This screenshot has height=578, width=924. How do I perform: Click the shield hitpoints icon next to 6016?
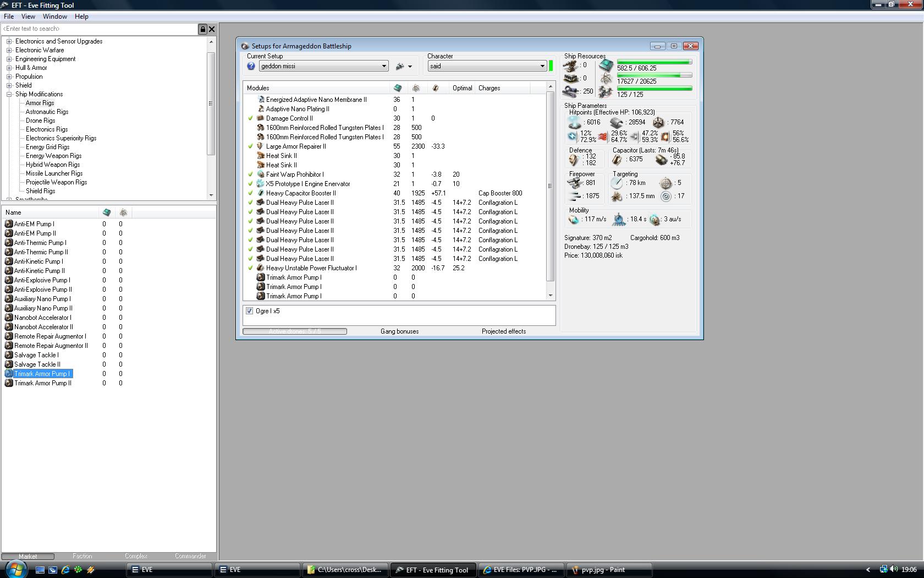coord(574,122)
